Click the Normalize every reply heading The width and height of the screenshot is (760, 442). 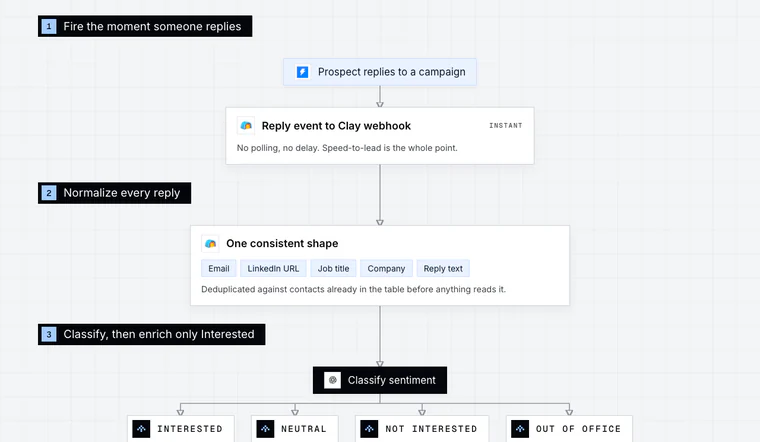click(x=114, y=193)
